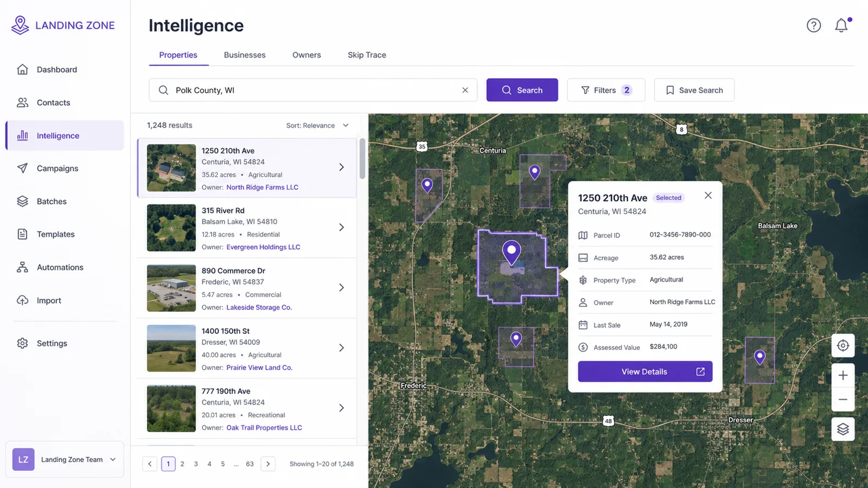Select page 2 in pagination

[182, 464]
